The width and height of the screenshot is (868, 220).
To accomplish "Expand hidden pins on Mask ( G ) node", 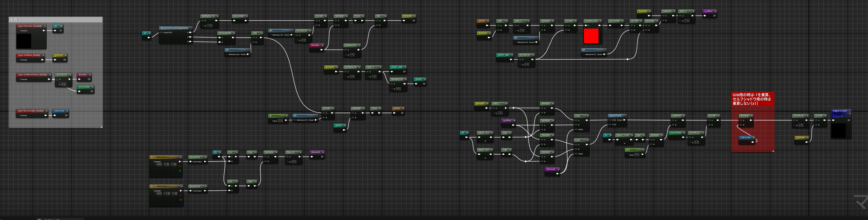I will (485, 141).
